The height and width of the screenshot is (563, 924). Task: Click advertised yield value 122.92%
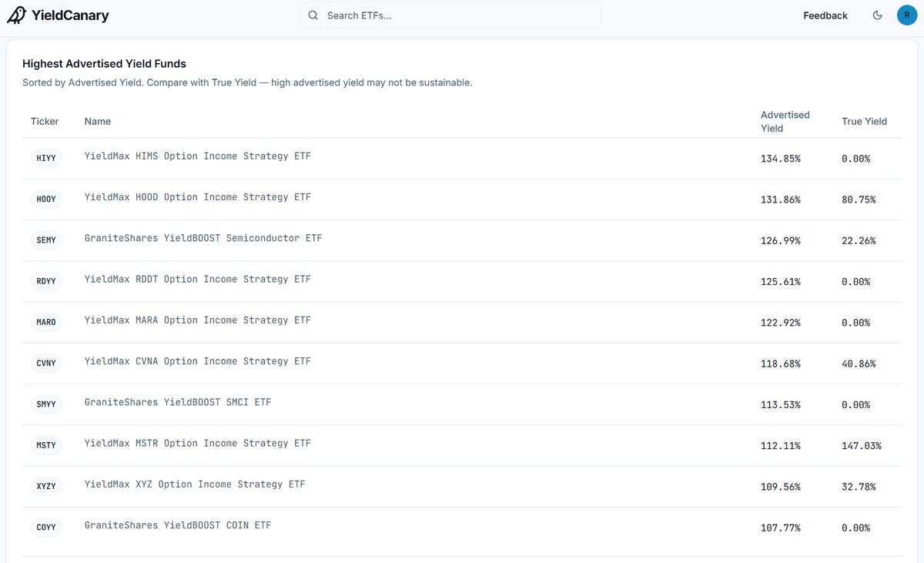click(x=781, y=323)
